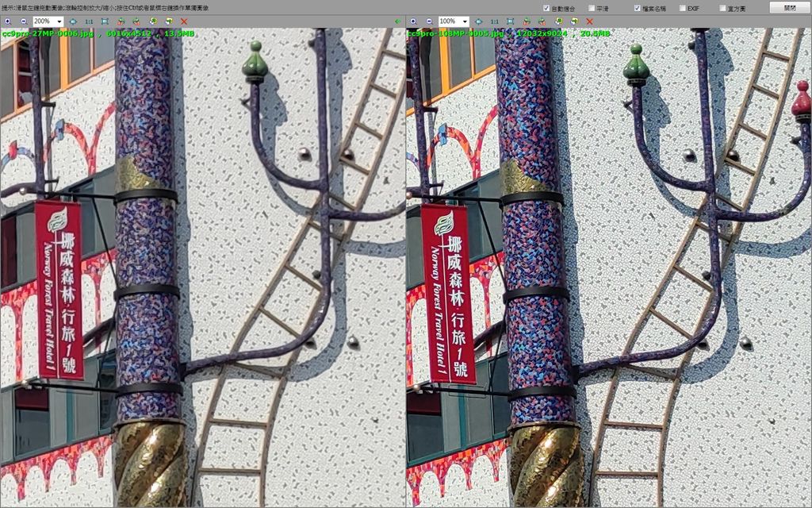The width and height of the screenshot is (812, 508).
Task: Open the 200% zoom dropdown
Action: [59, 21]
